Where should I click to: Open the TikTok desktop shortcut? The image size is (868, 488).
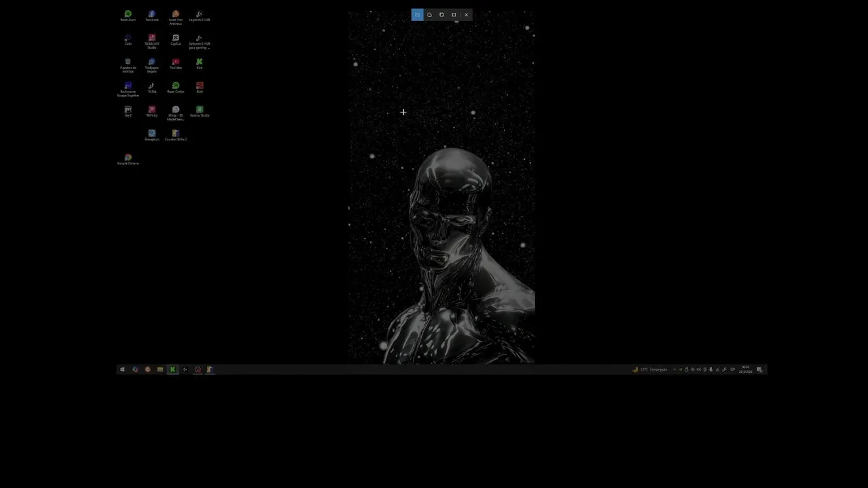tap(152, 87)
